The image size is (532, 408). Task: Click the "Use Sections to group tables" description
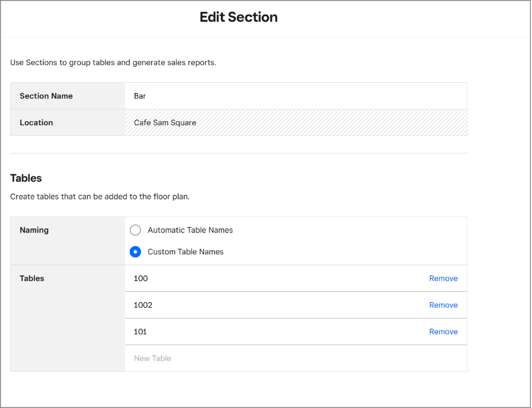click(x=113, y=62)
